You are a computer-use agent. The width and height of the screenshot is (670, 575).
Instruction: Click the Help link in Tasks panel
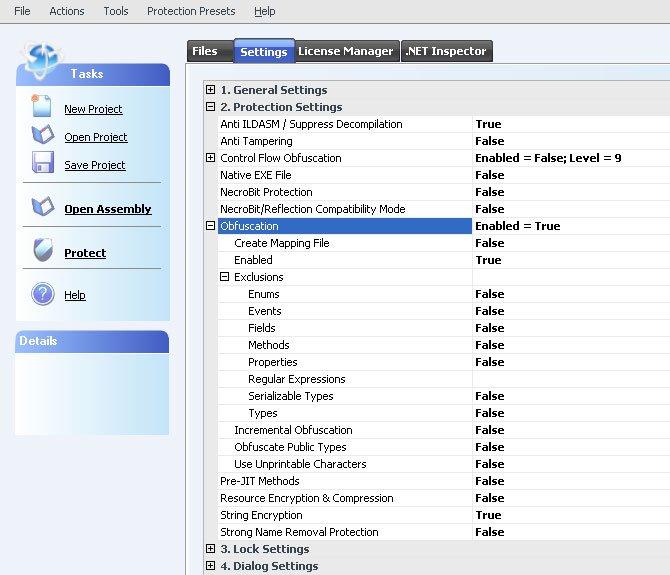coord(75,295)
